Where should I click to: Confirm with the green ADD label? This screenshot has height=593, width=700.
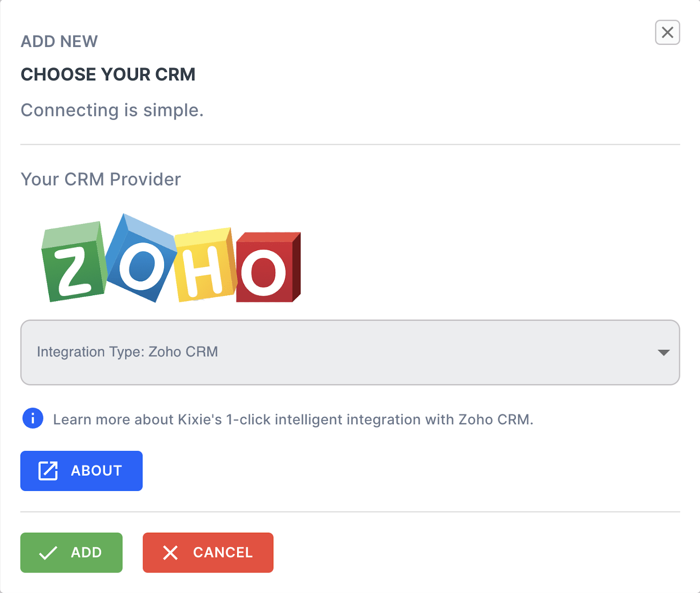pos(87,553)
